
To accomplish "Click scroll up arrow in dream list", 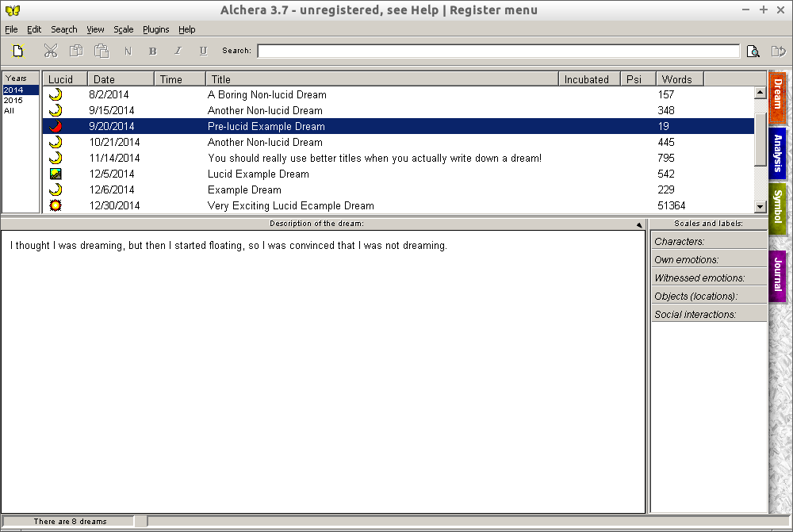I will (760, 93).
